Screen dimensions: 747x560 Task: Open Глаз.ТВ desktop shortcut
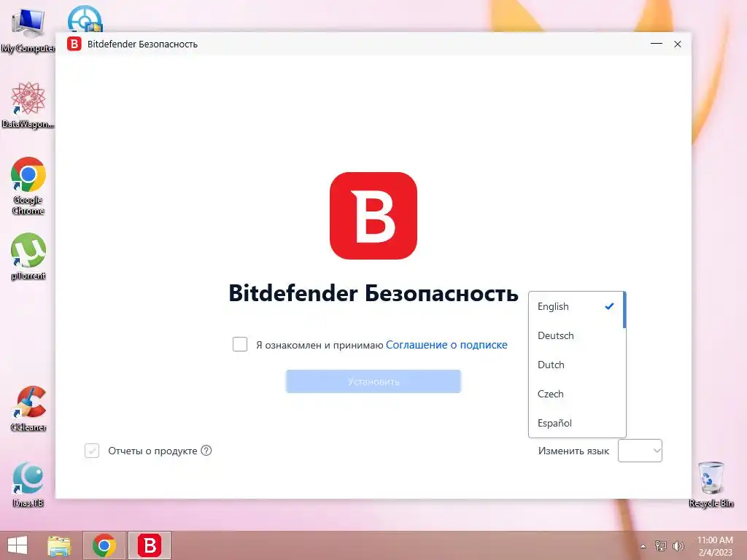(28, 484)
